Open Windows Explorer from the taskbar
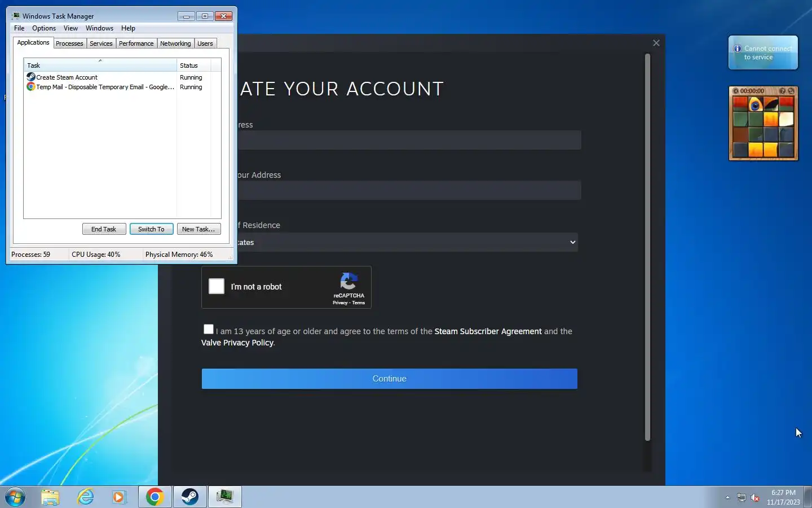This screenshot has width=812, height=508. [50, 497]
